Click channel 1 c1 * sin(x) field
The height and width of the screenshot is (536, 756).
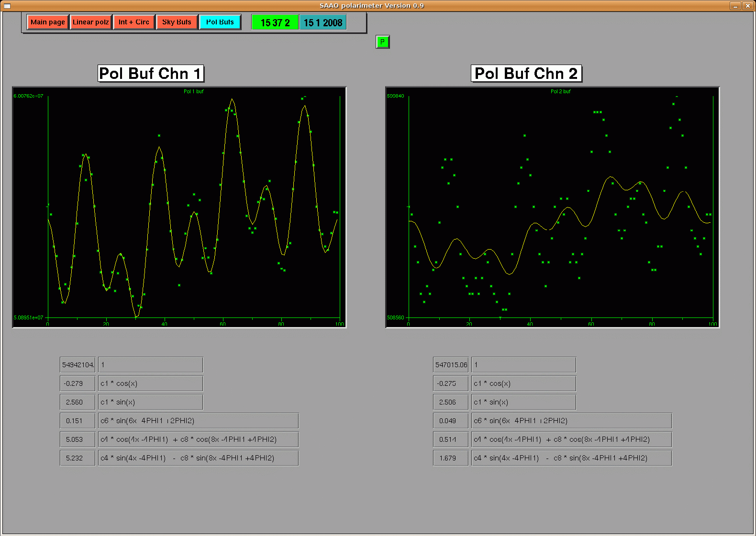(x=151, y=402)
